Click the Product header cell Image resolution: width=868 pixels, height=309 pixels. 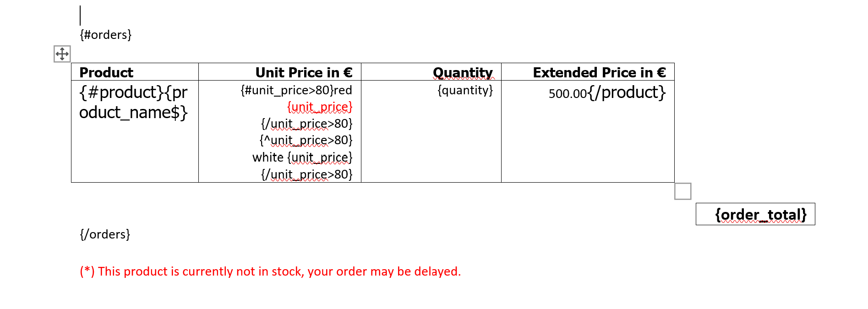(135, 72)
